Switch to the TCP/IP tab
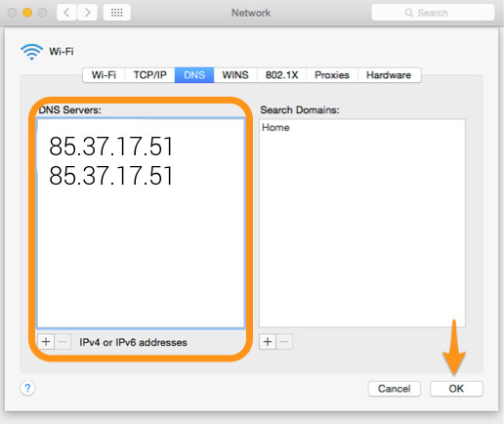Viewport: 504px width, 424px height. (x=150, y=75)
